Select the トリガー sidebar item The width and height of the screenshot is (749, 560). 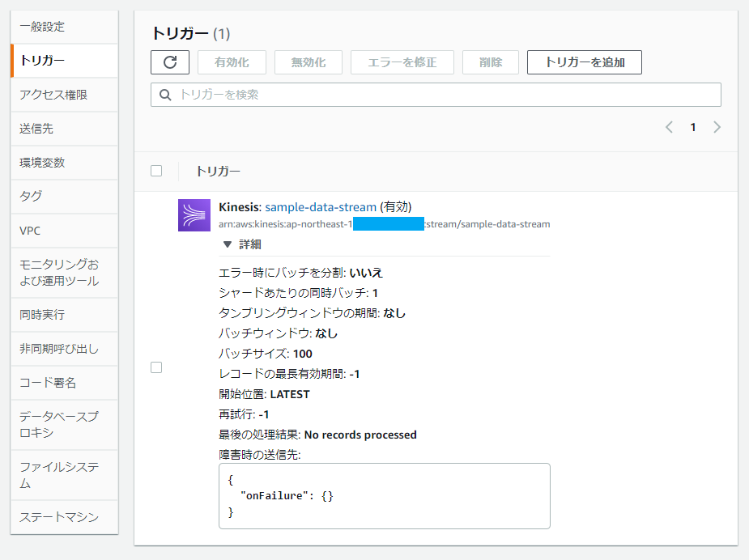coord(64,61)
